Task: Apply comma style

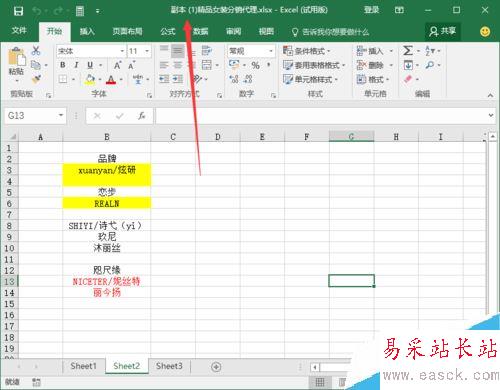Action: coord(269,65)
